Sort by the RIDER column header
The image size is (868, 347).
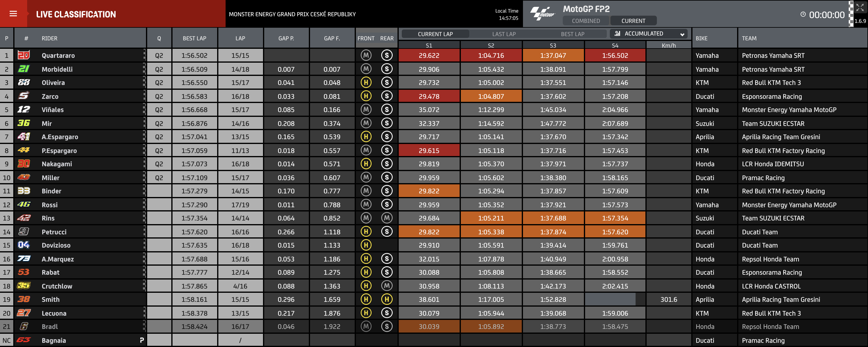click(x=49, y=38)
